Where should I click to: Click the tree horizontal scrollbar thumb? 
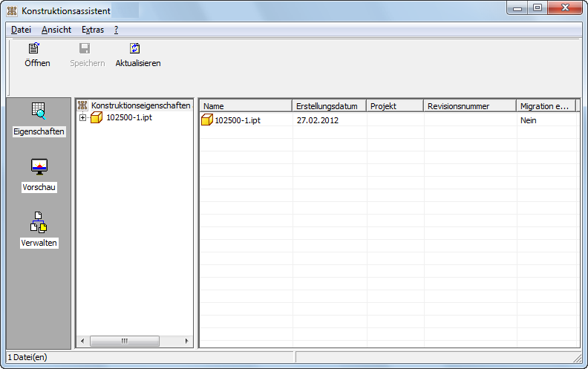coord(125,341)
